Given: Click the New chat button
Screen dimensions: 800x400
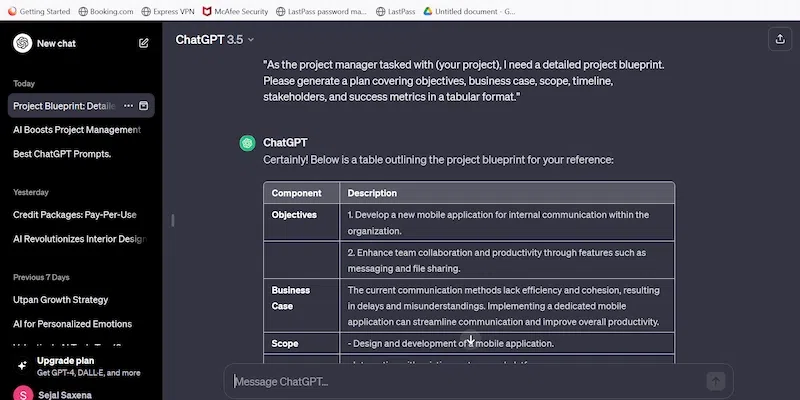Looking at the screenshot, I should tap(56, 43).
